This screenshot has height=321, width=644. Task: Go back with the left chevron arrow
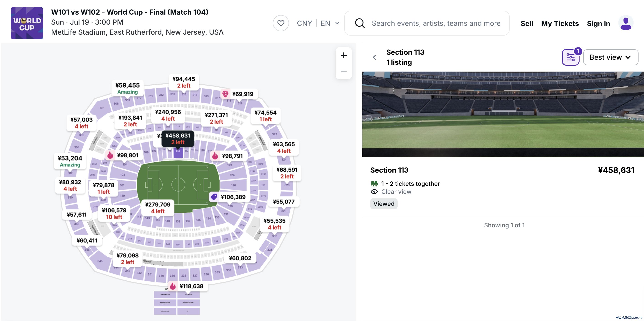[374, 57]
